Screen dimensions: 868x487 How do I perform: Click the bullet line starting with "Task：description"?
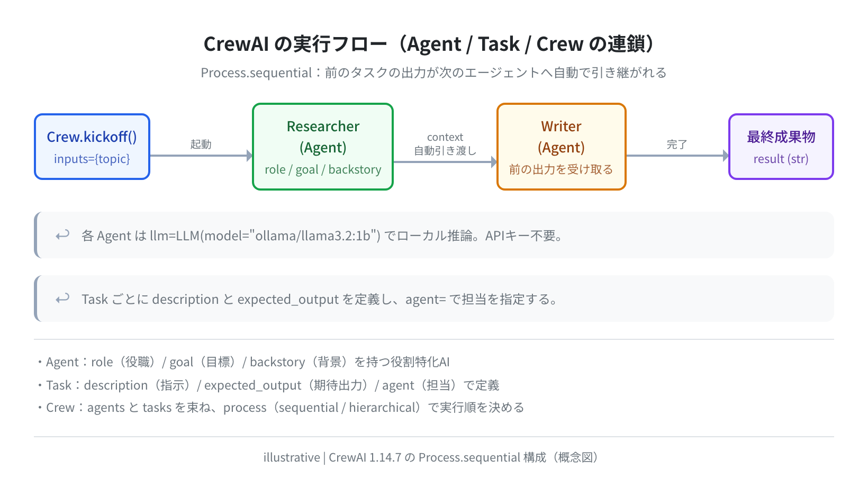[x=267, y=385]
